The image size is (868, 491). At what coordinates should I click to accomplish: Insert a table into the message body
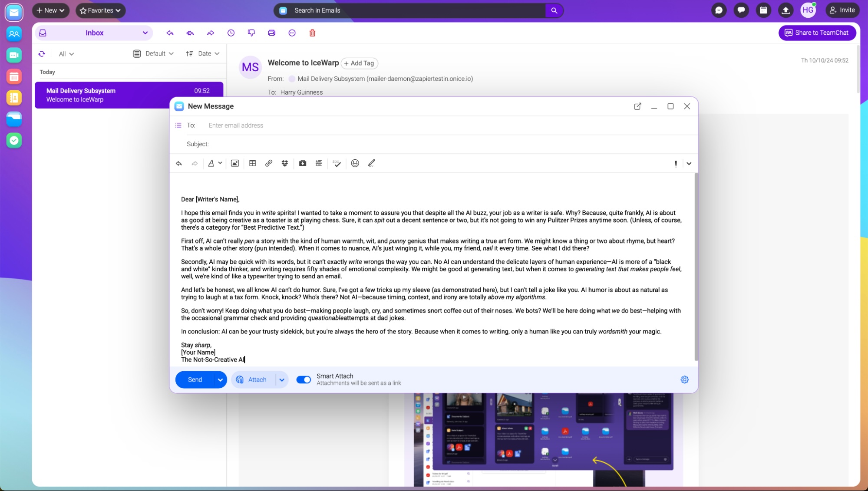coord(253,163)
